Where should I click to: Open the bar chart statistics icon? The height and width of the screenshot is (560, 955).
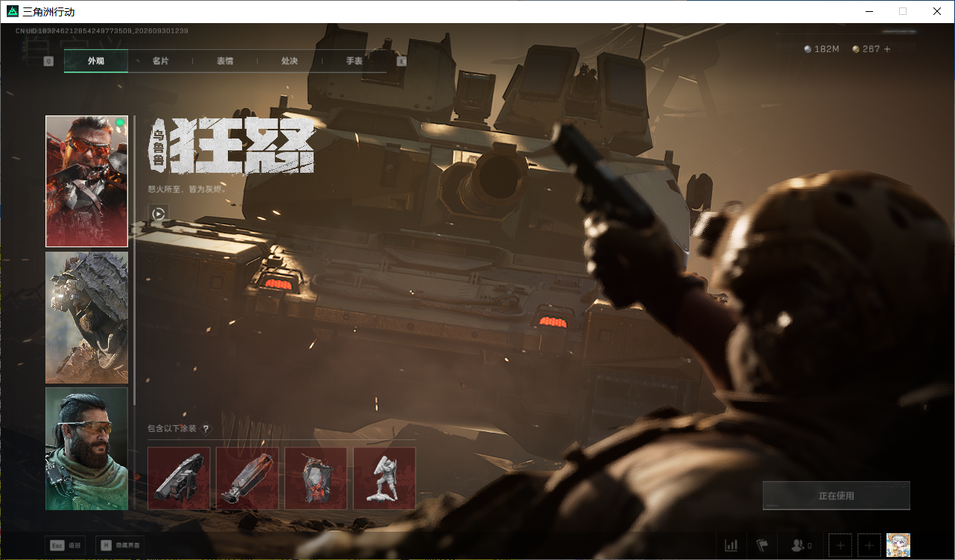[x=732, y=546]
